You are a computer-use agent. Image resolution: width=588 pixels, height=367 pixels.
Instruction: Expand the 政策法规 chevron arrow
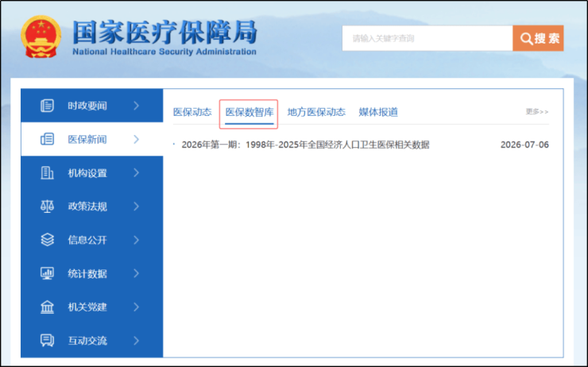[x=137, y=207]
